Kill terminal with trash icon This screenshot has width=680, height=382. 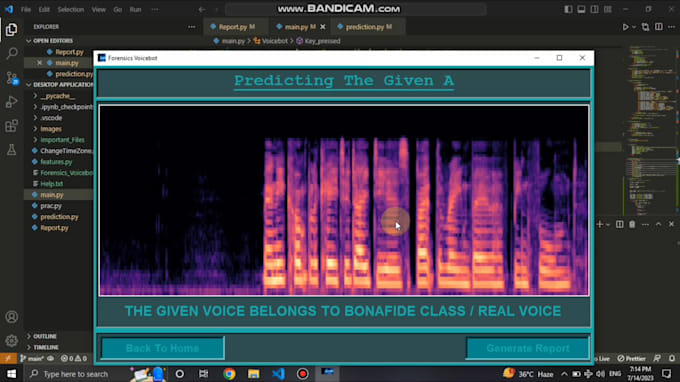tap(632, 224)
